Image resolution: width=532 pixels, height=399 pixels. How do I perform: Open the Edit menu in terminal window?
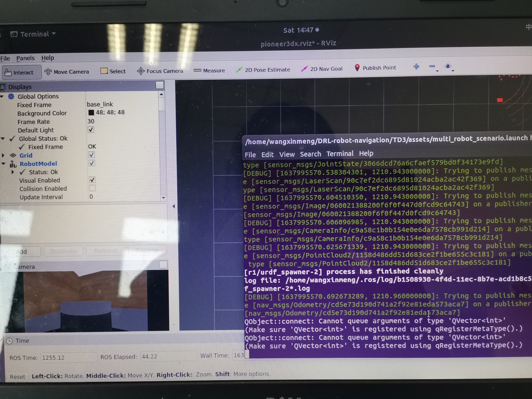point(267,155)
